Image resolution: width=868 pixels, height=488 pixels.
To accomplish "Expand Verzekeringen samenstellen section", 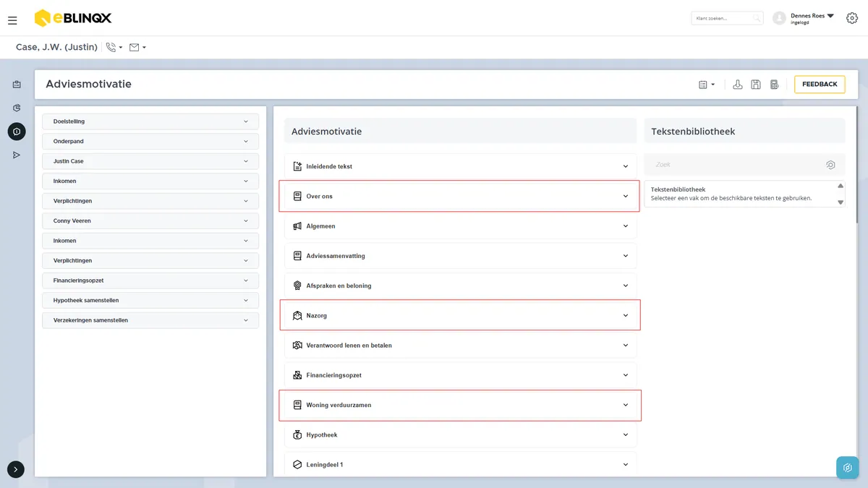I will 150,320.
